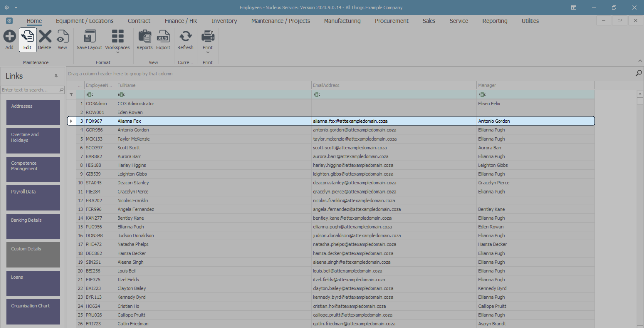Open the Loans tile
This screenshot has width=644, height=328.
click(x=33, y=283)
